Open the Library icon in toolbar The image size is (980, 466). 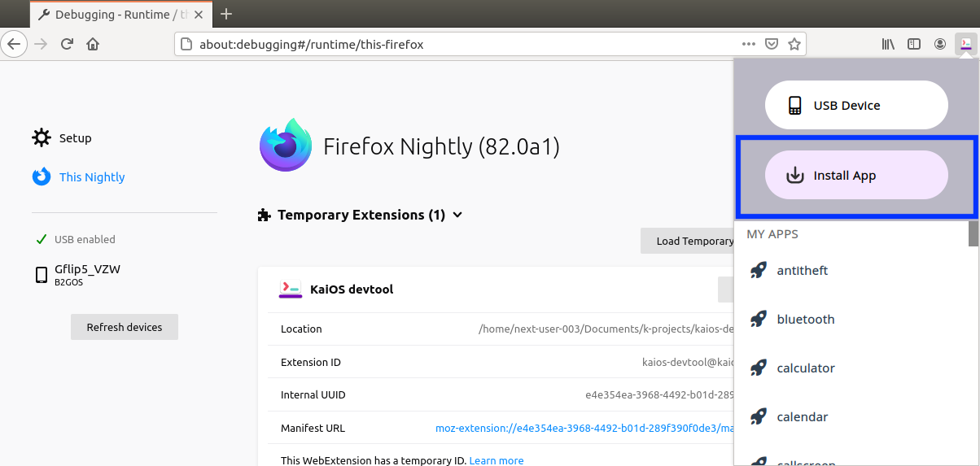(888, 44)
